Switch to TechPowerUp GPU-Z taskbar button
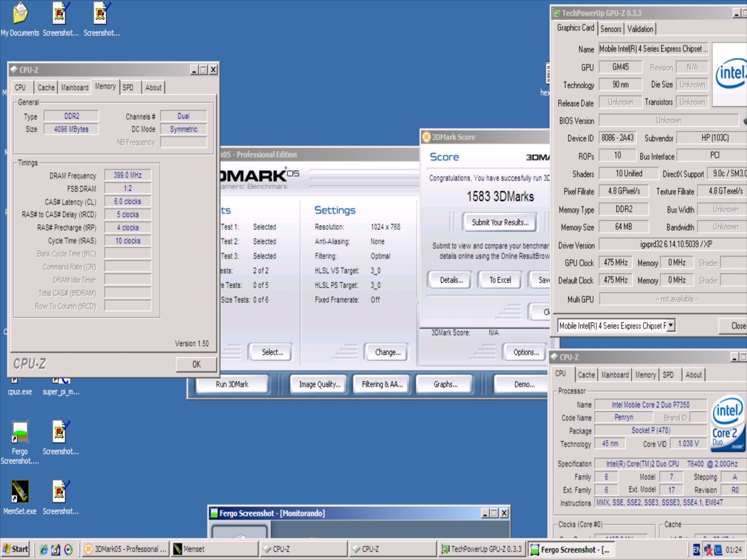Viewport: 747px width, 560px height. point(481,549)
